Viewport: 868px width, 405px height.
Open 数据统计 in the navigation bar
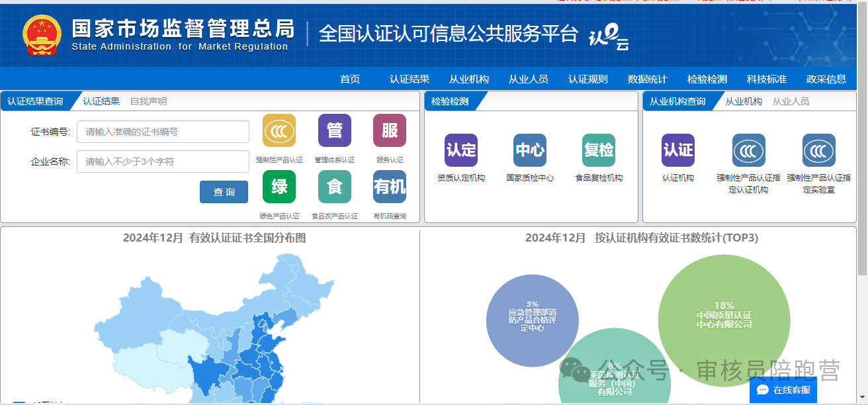(648, 79)
